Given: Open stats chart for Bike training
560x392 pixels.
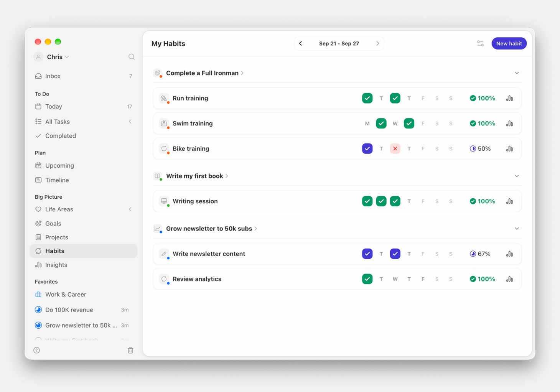Looking at the screenshot, I should 509,148.
